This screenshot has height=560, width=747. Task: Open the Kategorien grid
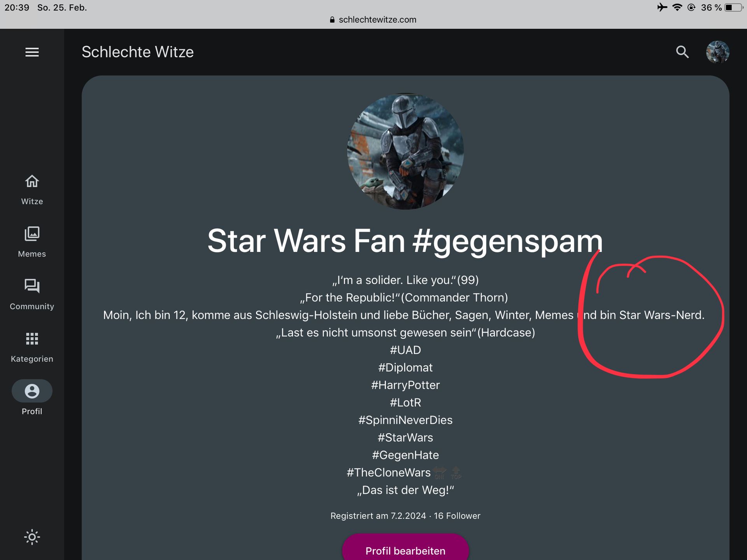coord(32,347)
